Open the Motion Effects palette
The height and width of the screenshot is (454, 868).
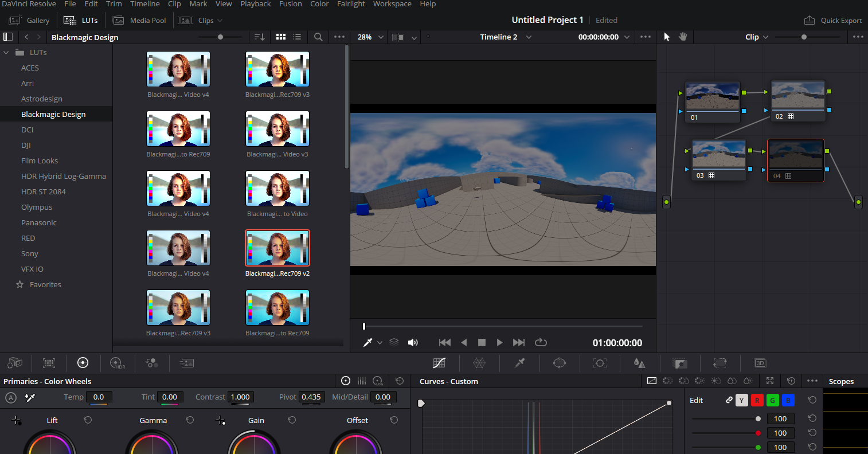tap(186, 363)
